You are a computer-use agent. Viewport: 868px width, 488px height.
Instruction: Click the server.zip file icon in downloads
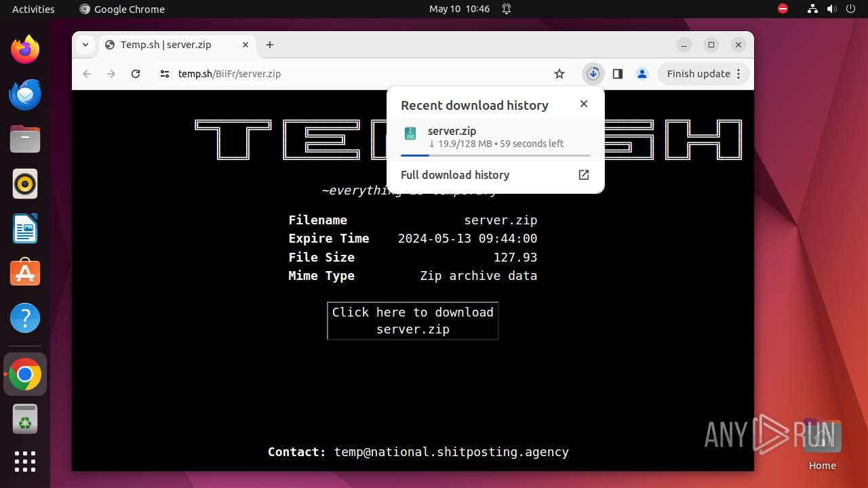coord(410,134)
